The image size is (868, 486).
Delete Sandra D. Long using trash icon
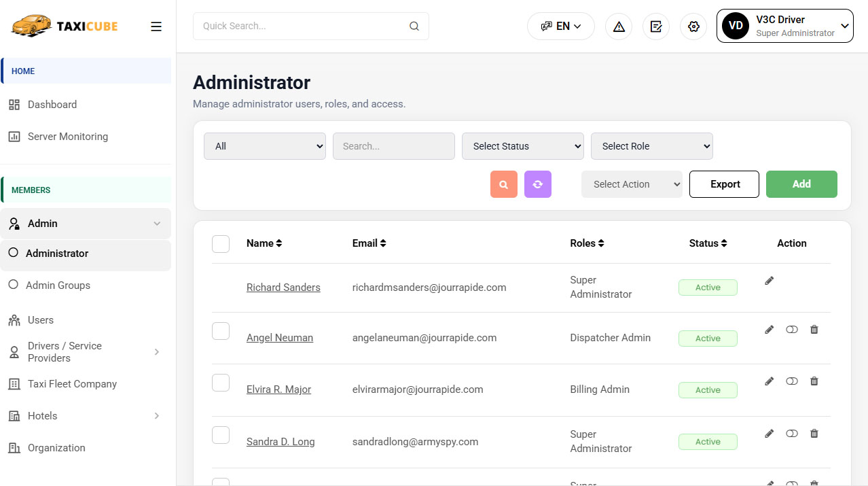click(814, 434)
